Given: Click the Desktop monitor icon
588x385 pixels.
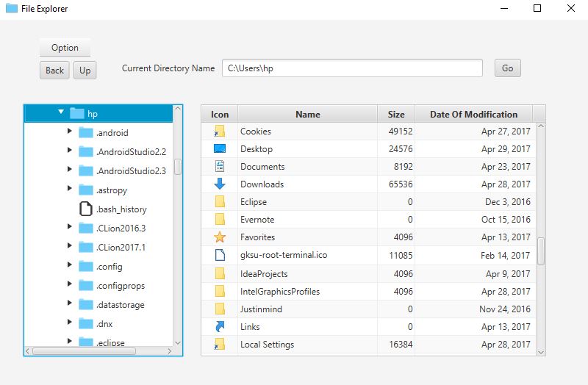Looking at the screenshot, I should (219, 149).
